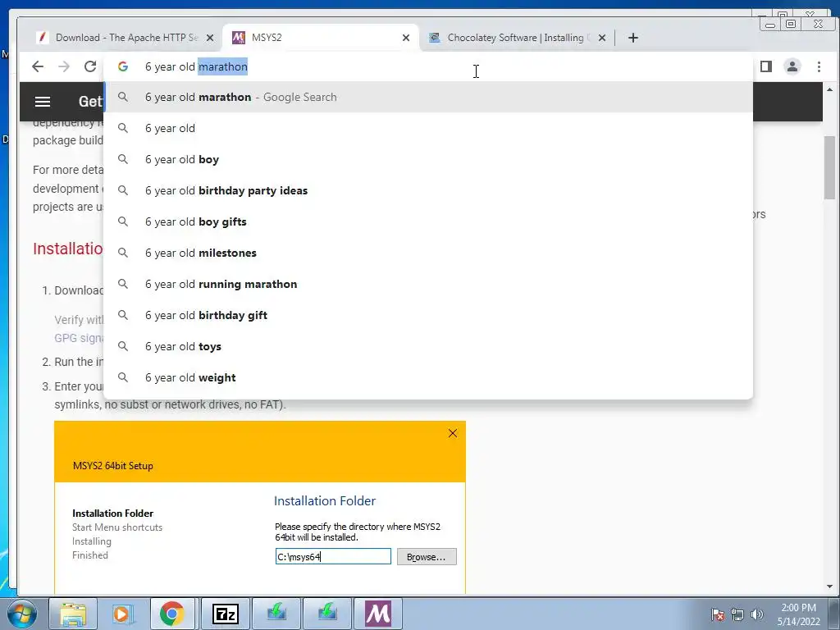Image resolution: width=840 pixels, height=630 pixels.
Task: Click 'Start Menu shortcuts' setup step
Action: pos(117,527)
